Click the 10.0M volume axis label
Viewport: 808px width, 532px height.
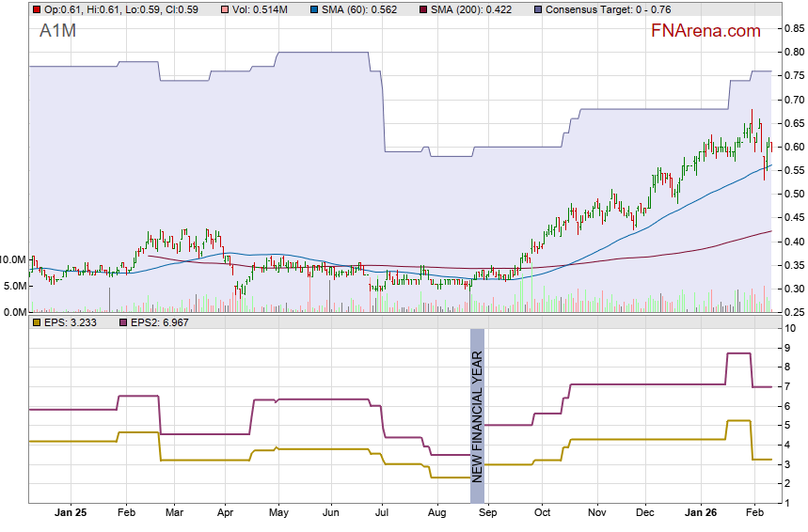13,259
